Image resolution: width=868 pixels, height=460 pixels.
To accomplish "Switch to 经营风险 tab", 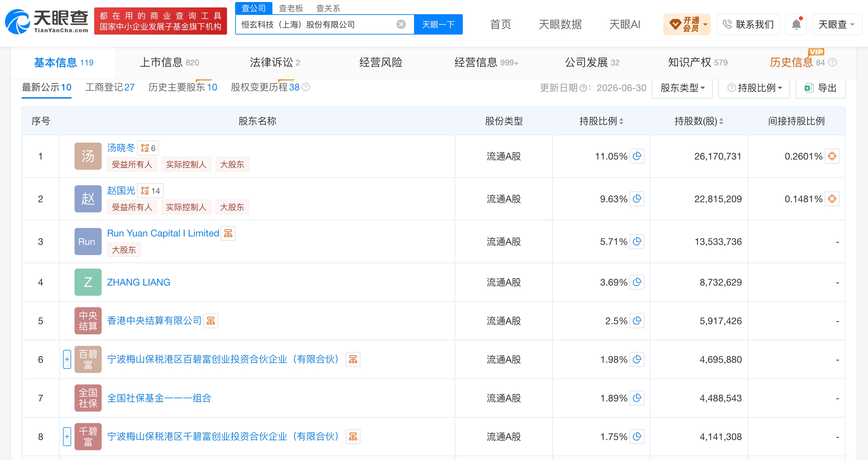I will click(x=381, y=62).
